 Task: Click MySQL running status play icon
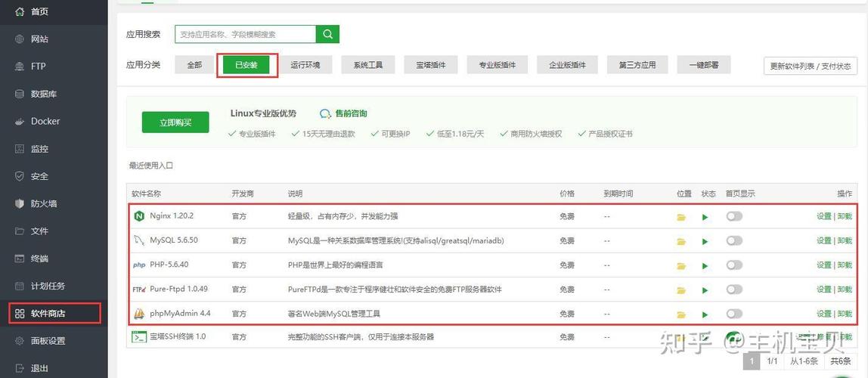coord(705,241)
